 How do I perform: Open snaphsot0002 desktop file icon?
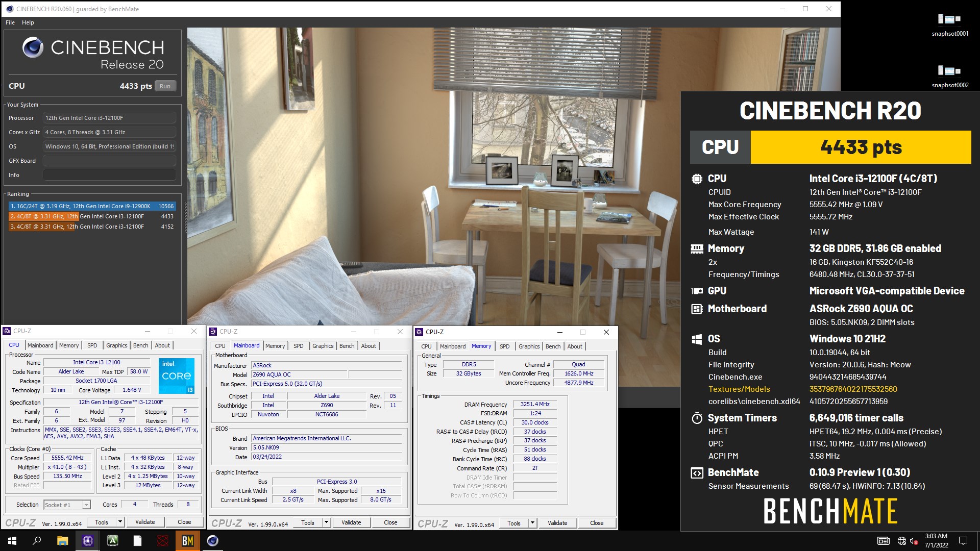[x=949, y=75]
